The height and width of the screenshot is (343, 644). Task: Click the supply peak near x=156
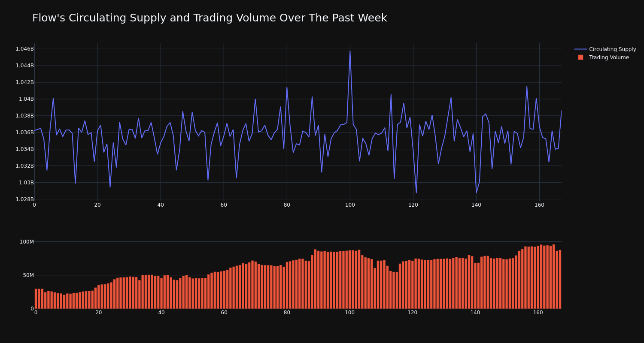tap(527, 87)
